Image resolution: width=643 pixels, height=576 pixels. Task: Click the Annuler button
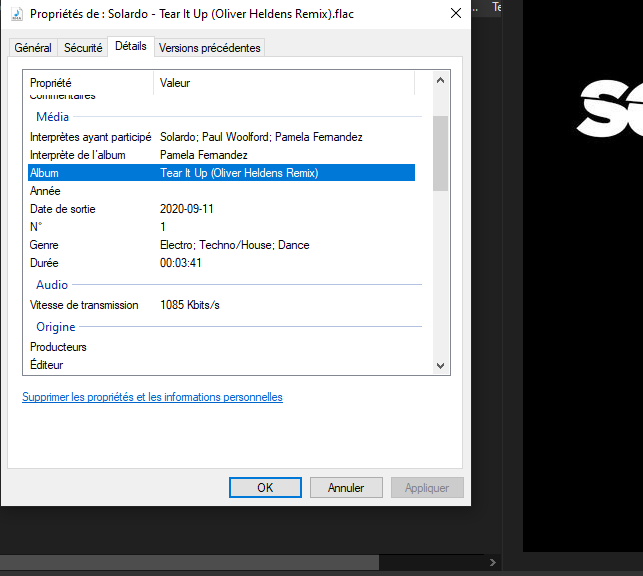coord(346,487)
